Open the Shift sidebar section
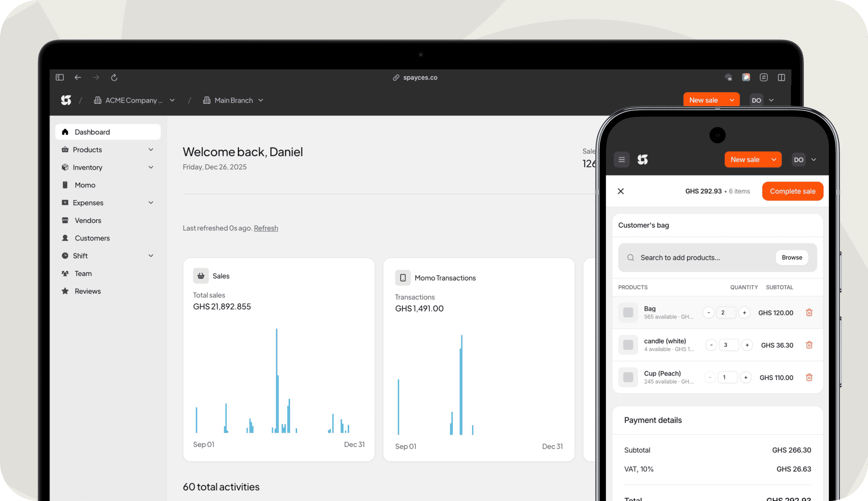 pos(80,256)
